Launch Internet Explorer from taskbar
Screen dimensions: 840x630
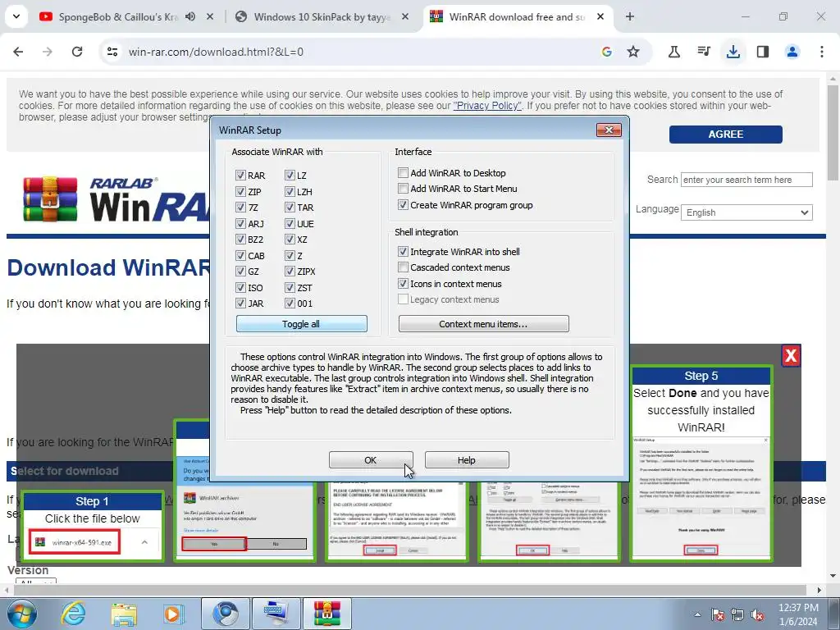coord(74,614)
